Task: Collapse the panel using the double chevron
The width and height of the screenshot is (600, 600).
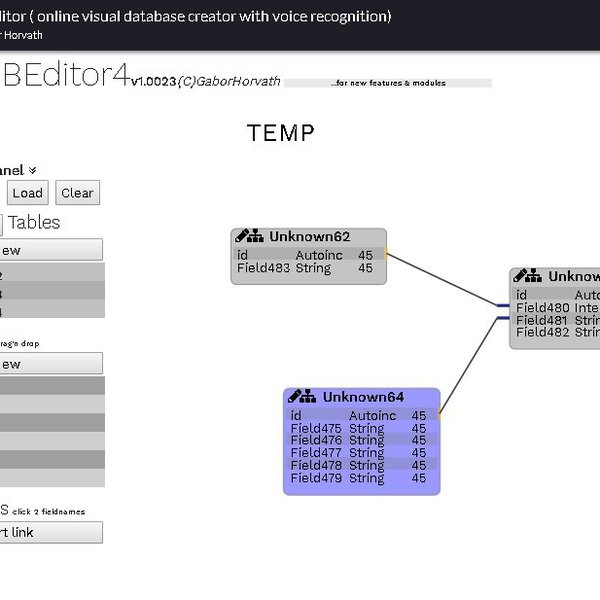Action: click(x=33, y=170)
